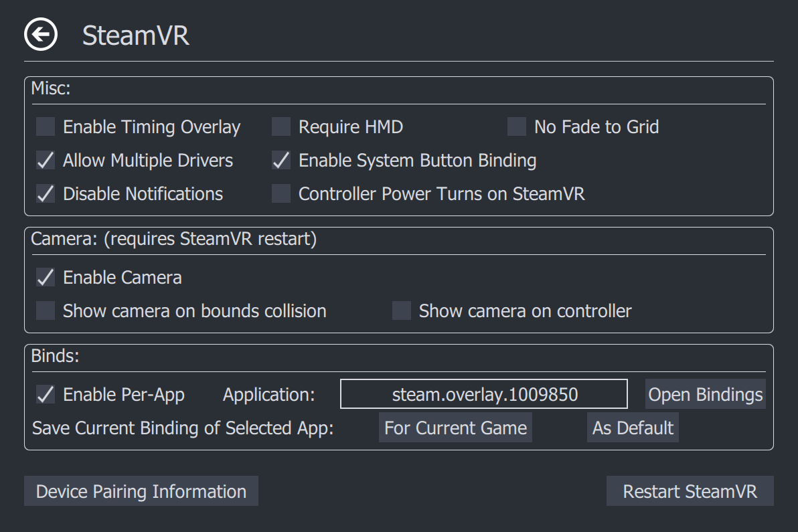Open the Application selector steam.overlay.1009850
Screen dimensions: 798x532
tap(484, 394)
